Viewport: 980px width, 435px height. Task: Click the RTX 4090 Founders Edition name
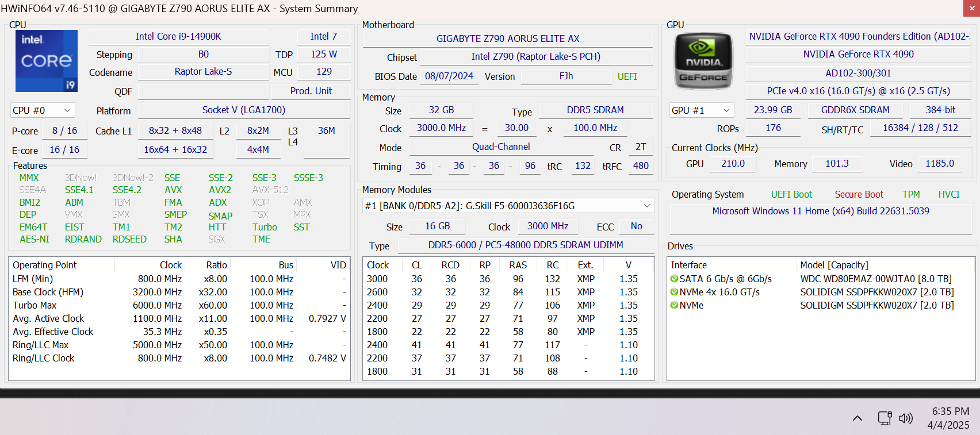tap(859, 36)
